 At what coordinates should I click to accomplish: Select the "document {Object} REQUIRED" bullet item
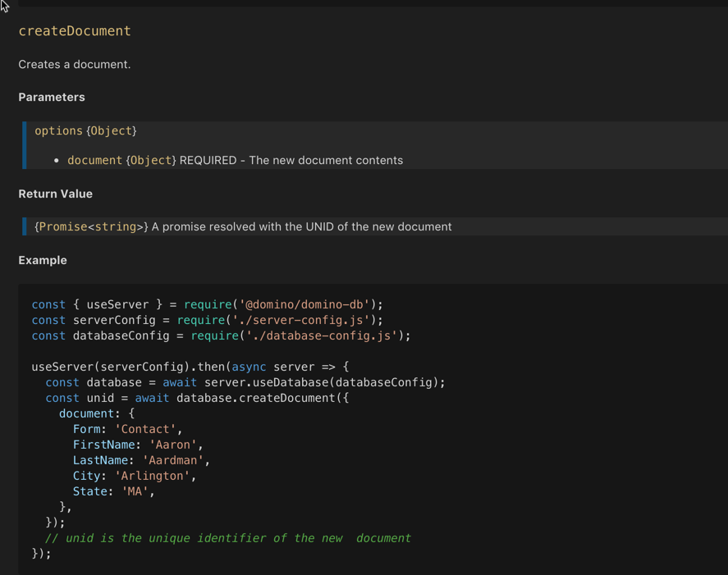tap(235, 160)
